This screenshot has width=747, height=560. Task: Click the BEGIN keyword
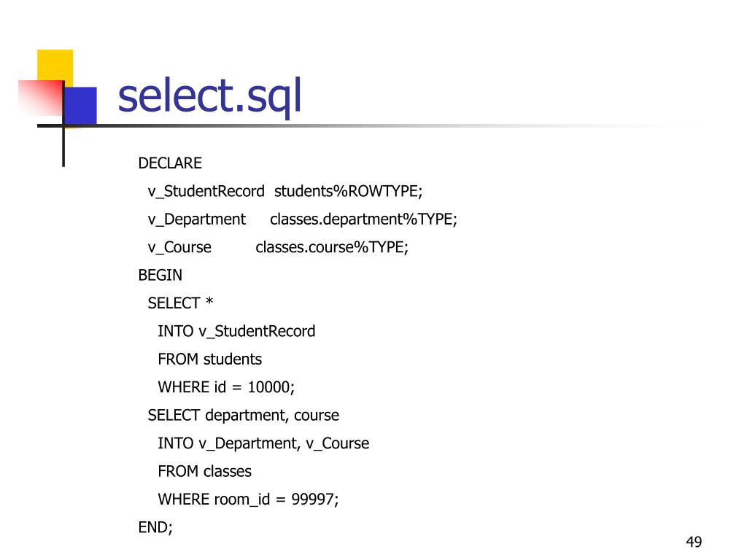pos(160,275)
